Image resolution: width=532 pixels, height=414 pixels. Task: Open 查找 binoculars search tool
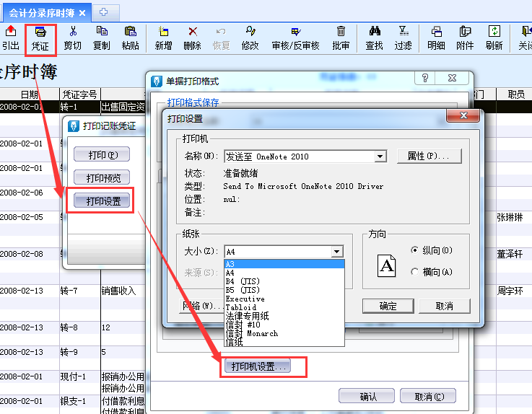(x=375, y=32)
